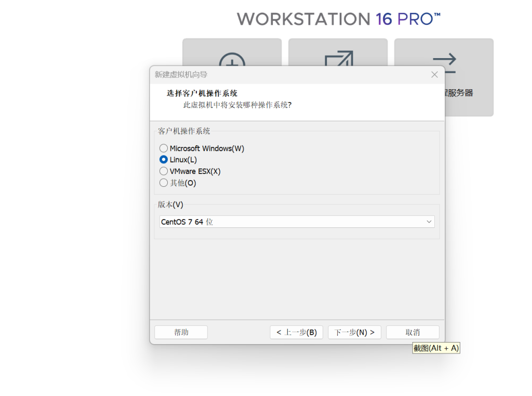The width and height of the screenshot is (532, 396).
Task: Click the WORKSTATION 16 PRO logo
Action: (339, 19)
